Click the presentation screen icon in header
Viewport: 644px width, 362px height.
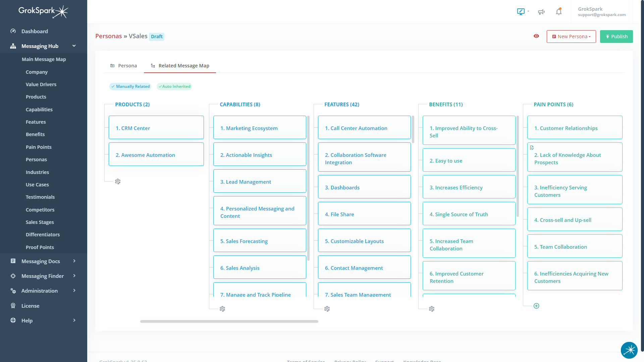click(x=521, y=12)
